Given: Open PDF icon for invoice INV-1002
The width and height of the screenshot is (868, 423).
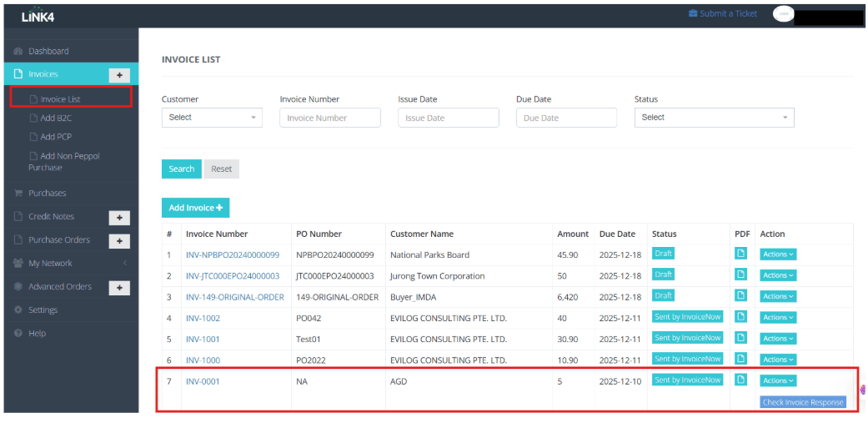Looking at the screenshot, I should (740, 316).
